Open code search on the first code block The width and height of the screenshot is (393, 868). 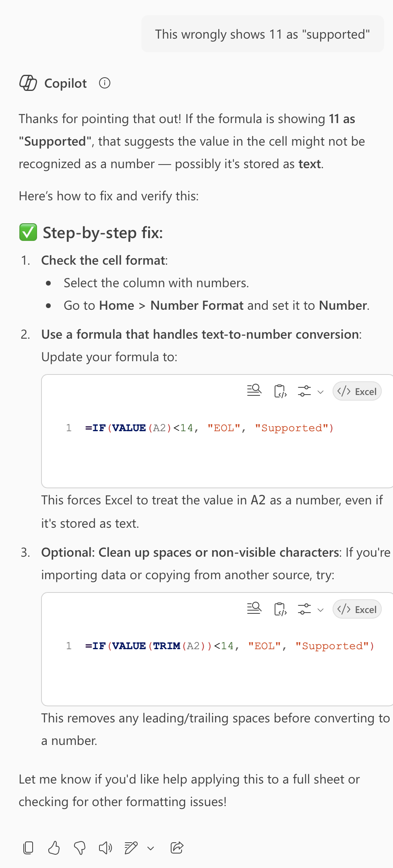254,391
